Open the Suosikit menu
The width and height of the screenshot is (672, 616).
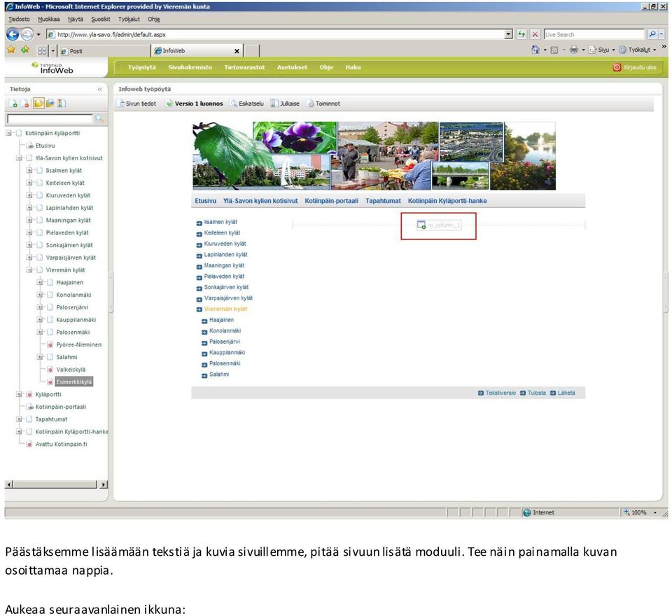(101, 20)
